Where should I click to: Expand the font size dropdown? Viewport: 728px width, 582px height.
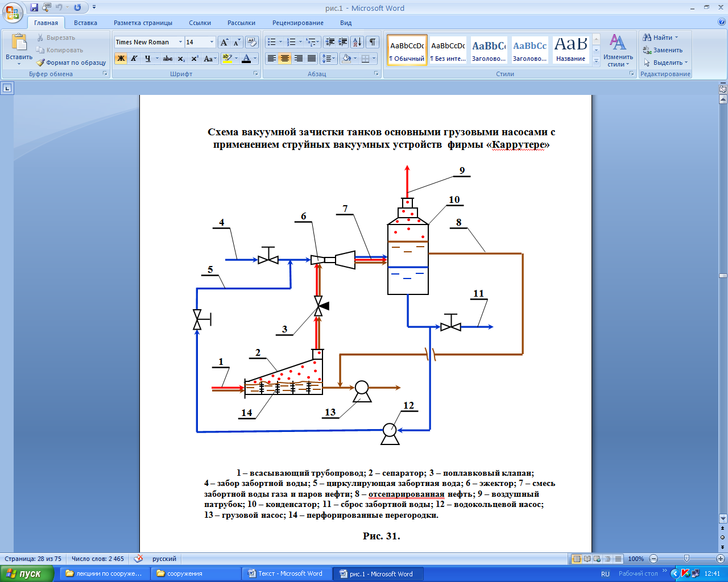[x=212, y=42]
